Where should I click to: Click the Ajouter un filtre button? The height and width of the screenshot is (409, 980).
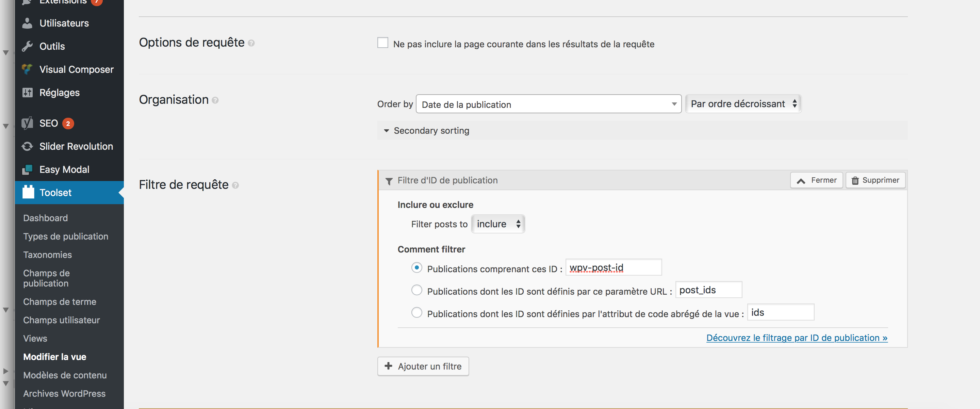tap(423, 366)
